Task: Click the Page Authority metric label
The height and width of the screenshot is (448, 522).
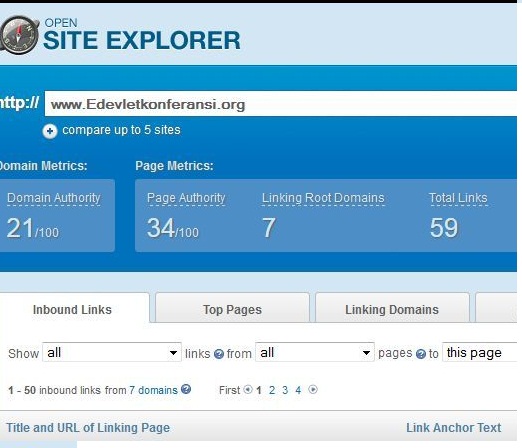Action: pyautogui.click(x=186, y=198)
